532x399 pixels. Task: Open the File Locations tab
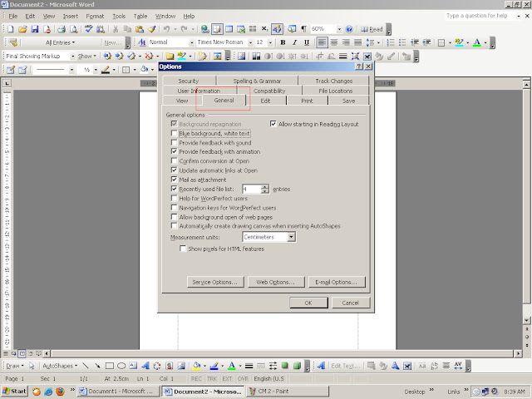tap(335, 91)
